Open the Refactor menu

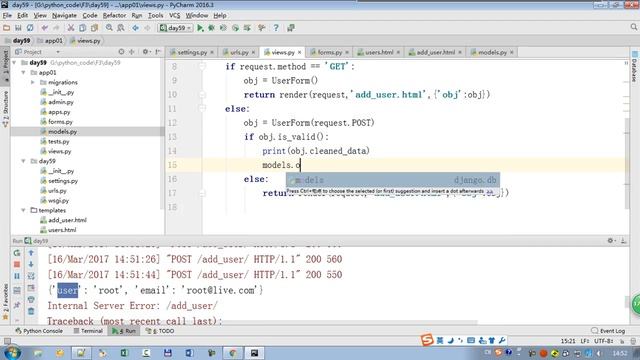pos(114,16)
